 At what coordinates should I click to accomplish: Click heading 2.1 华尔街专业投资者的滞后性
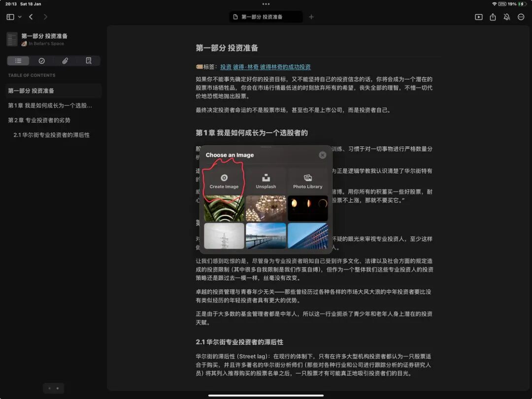(239, 342)
